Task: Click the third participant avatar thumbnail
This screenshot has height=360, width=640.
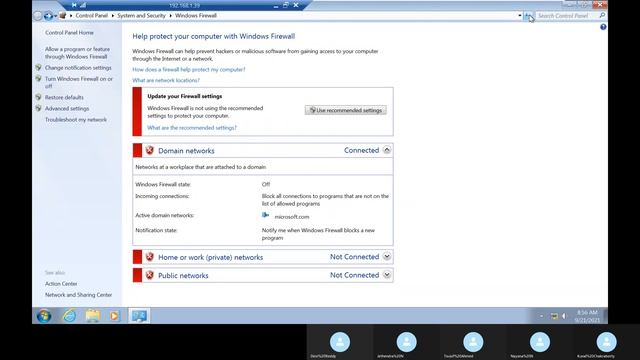Action: pos(473,342)
